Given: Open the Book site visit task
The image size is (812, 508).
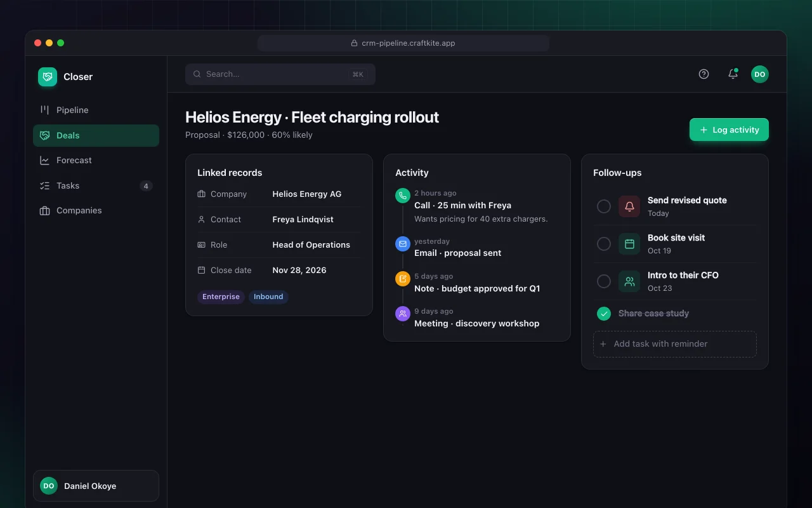Looking at the screenshot, I should coord(676,237).
